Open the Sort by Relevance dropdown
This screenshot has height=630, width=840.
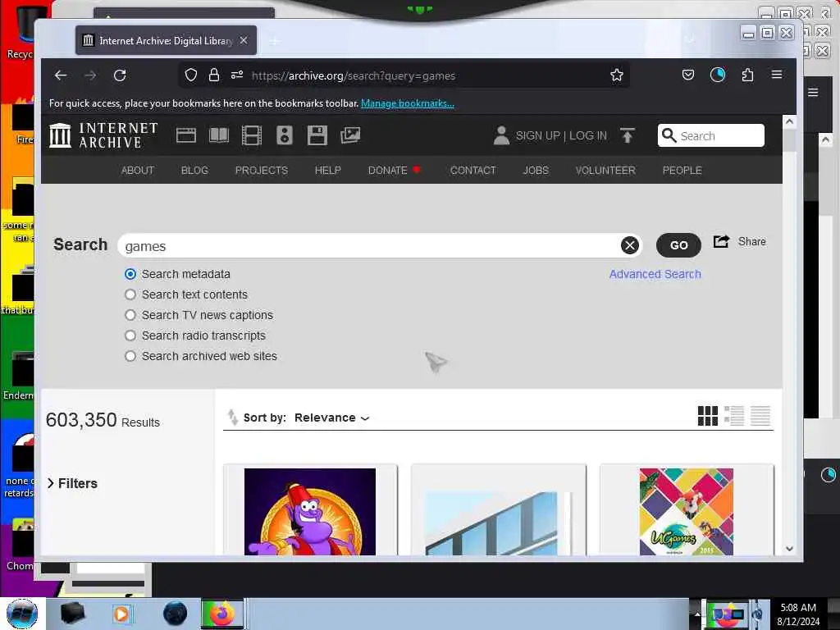(331, 418)
